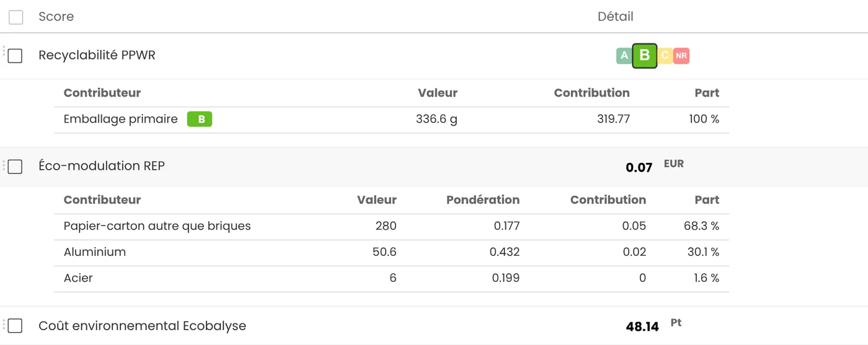Click the 0.432 weighting value

[505, 252]
